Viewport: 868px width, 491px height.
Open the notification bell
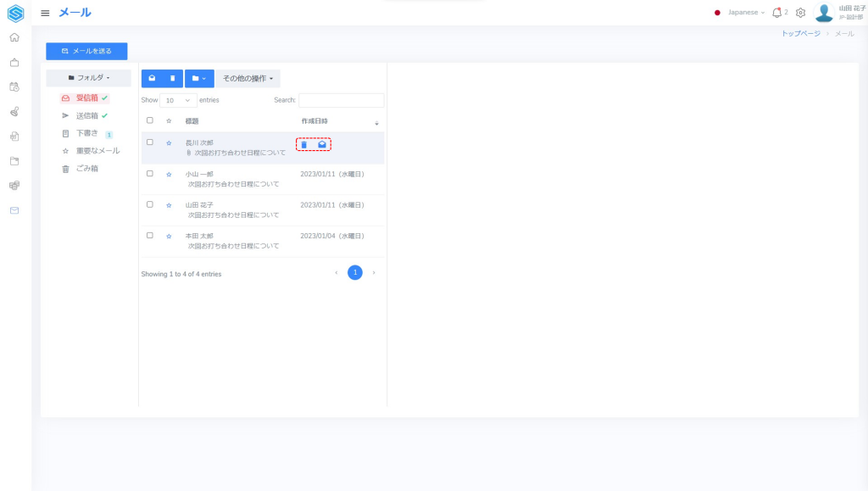pos(776,13)
